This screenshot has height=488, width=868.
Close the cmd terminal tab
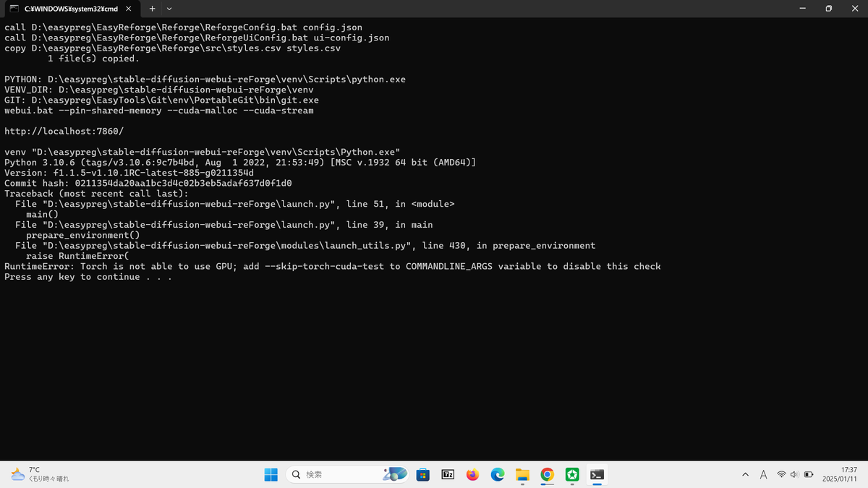[128, 9]
